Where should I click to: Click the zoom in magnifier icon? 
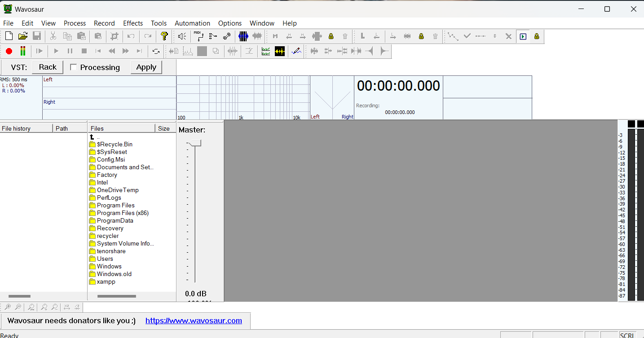coord(8,307)
